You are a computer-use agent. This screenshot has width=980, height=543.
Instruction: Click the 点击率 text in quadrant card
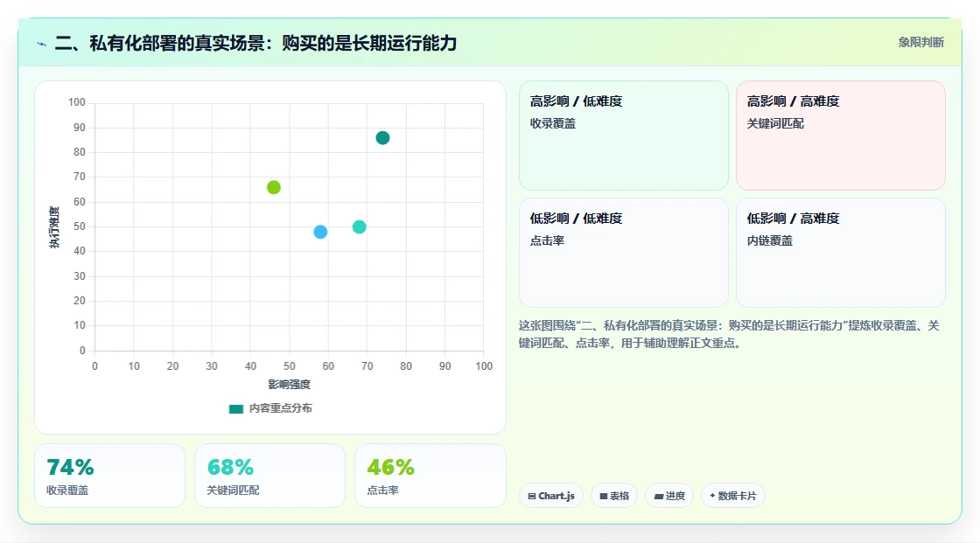tap(547, 240)
